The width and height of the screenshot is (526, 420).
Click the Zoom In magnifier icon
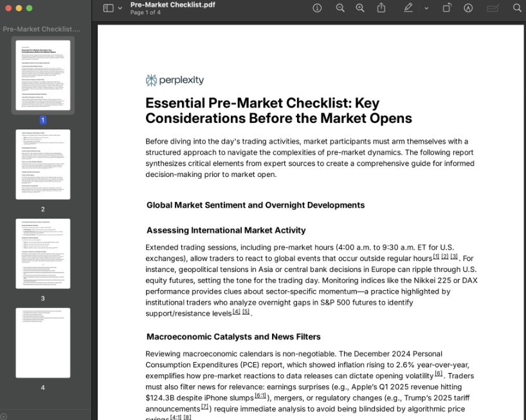pos(360,8)
